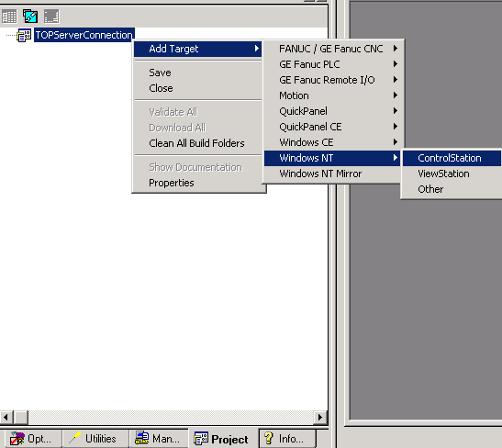
Task: Click the Utilities tab wand icon
Action: [x=75, y=438]
